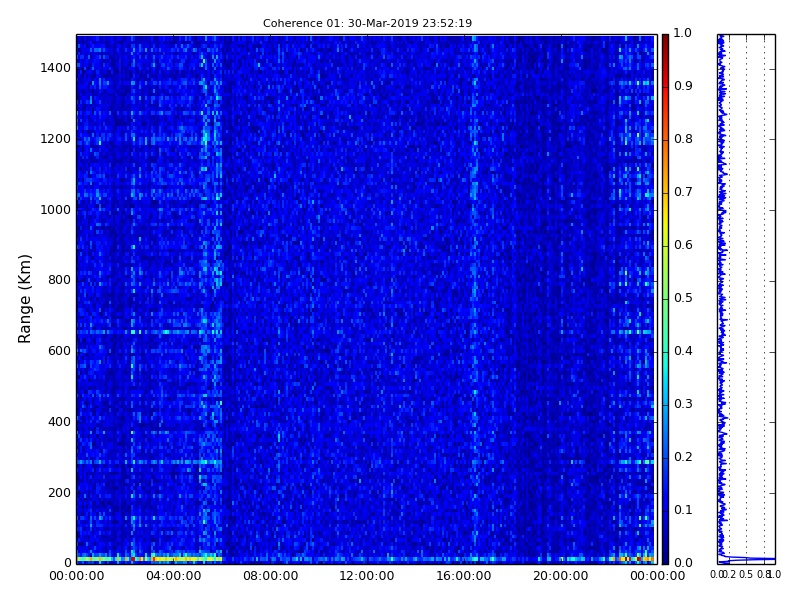Click the colorbar label 0.8
This screenshot has height=600, width=800.
tap(683, 139)
